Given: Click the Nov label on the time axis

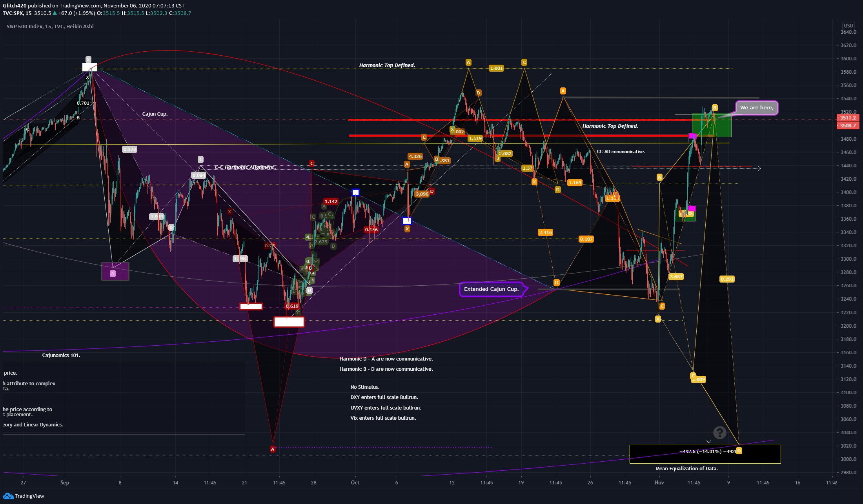Looking at the screenshot, I should (x=659, y=482).
